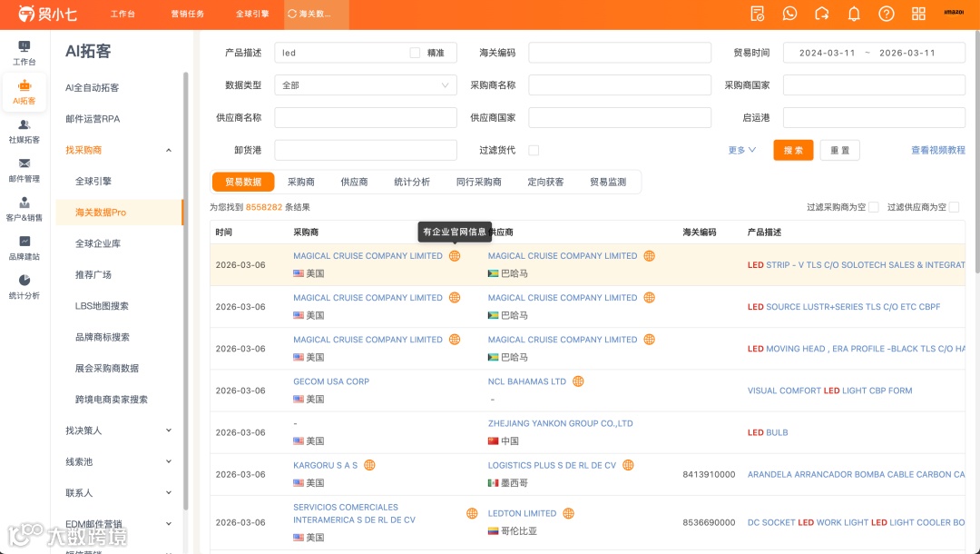This screenshot has height=554, width=980.
Task: Open LED BULB product description link
Action: coord(768,432)
